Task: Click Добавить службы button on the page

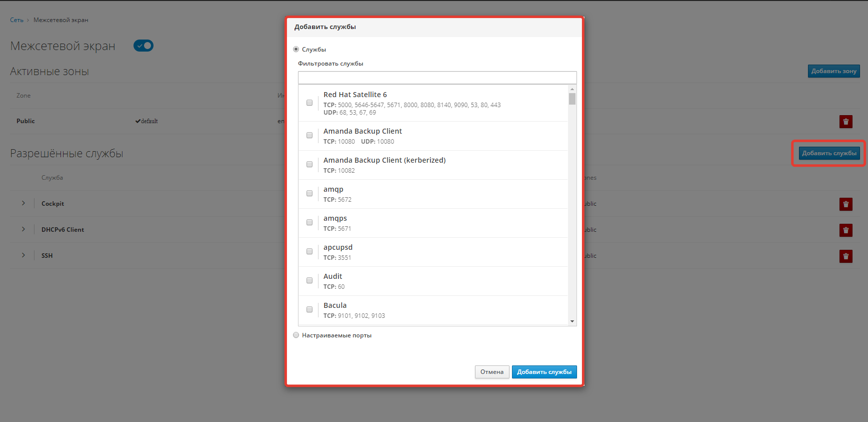Action: coord(829,153)
